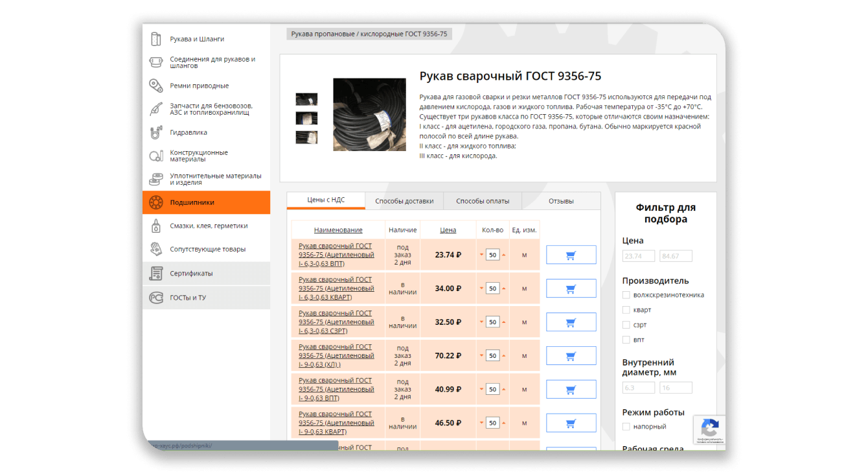Click the quantity field in the 70.22 ₽ row
Screen dimensions: 868x474
coord(492,356)
